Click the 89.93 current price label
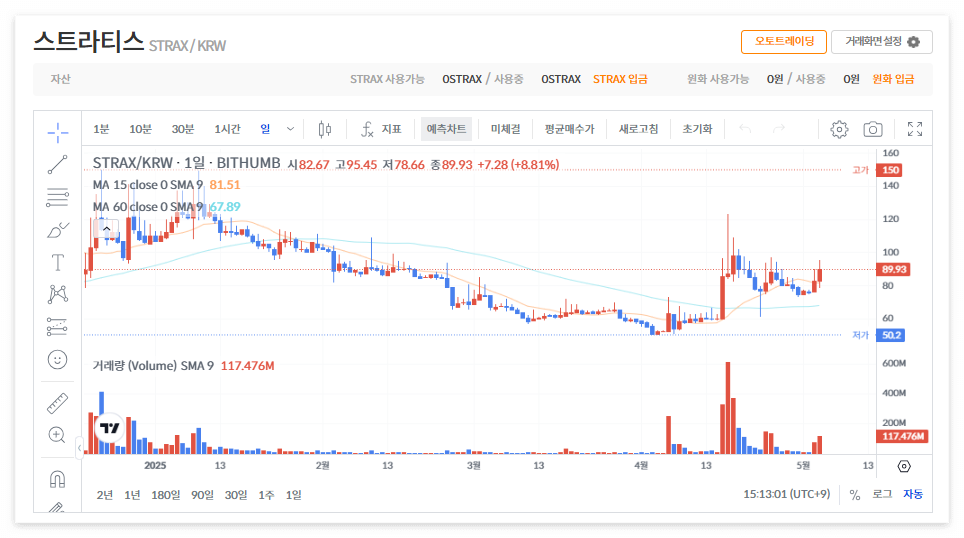The width and height of the screenshot is (964, 538). tap(893, 269)
